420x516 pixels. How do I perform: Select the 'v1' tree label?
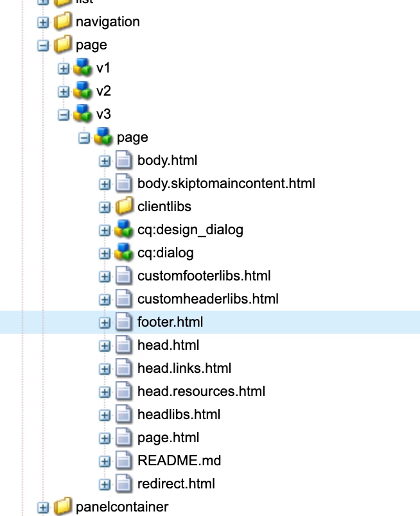(x=103, y=68)
